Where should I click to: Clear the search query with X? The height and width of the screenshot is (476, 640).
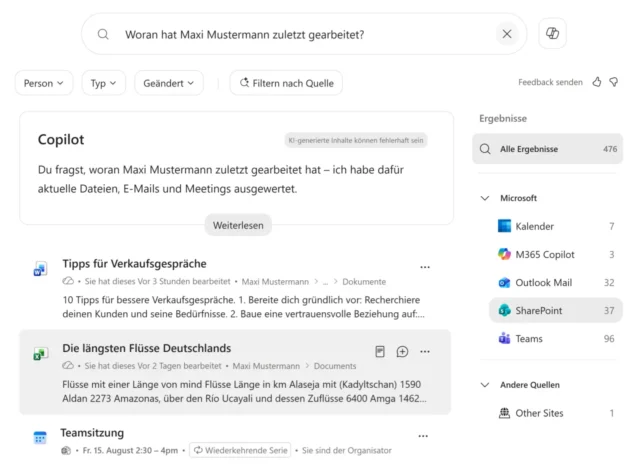(507, 34)
